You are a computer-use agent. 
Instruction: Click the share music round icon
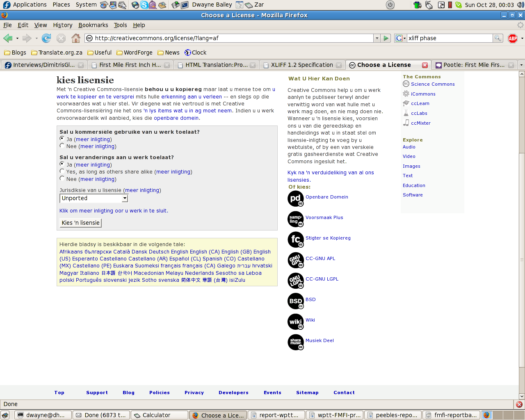(296, 342)
